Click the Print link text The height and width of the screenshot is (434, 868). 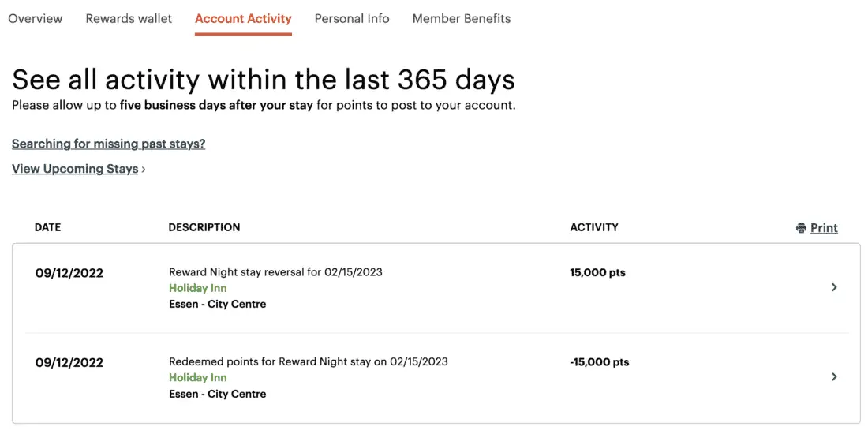(824, 228)
